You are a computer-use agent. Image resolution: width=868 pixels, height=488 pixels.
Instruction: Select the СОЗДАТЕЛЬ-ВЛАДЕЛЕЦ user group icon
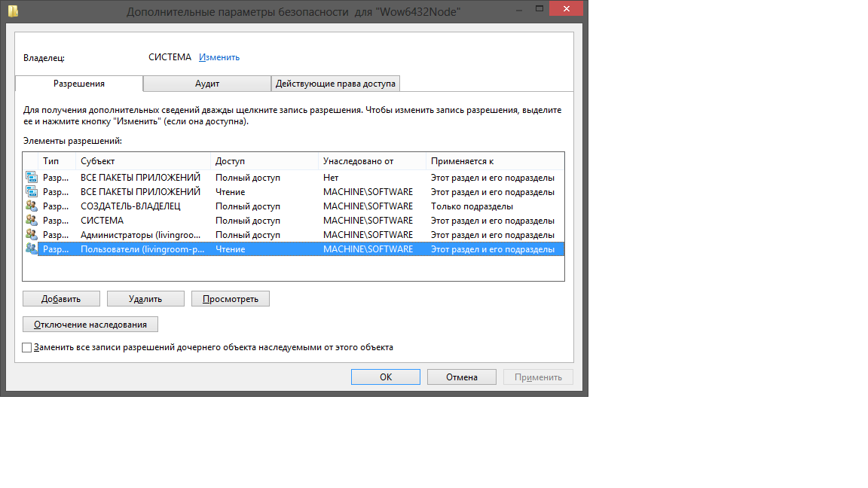[x=32, y=206]
